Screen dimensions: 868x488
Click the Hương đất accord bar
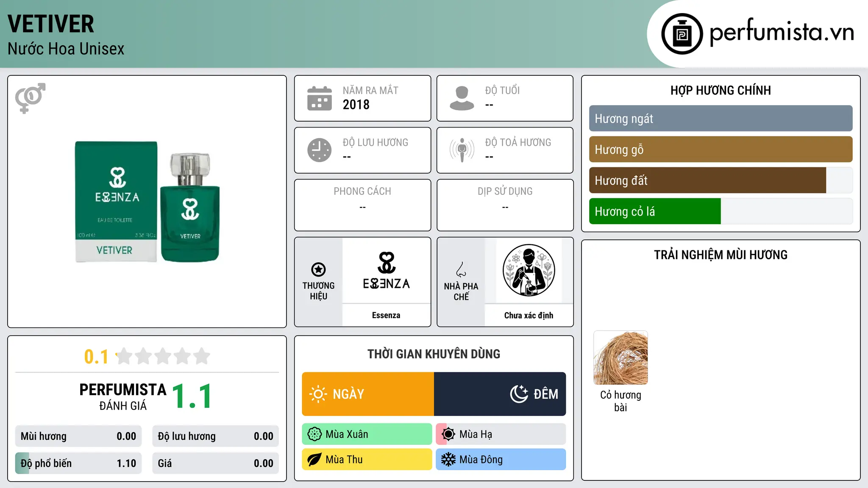coord(721,180)
